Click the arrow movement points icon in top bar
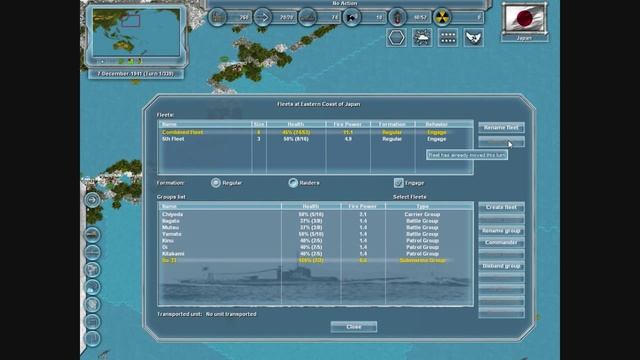The width and height of the screenshot is (640, 360). click(262, 18)
